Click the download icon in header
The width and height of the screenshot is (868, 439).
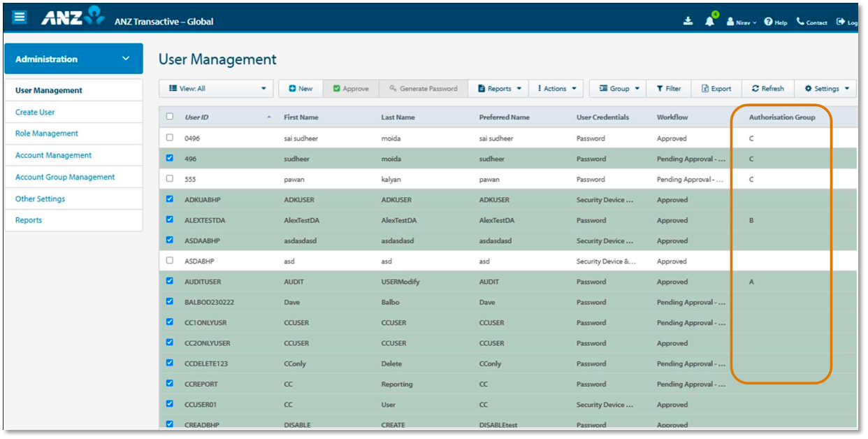688,22
